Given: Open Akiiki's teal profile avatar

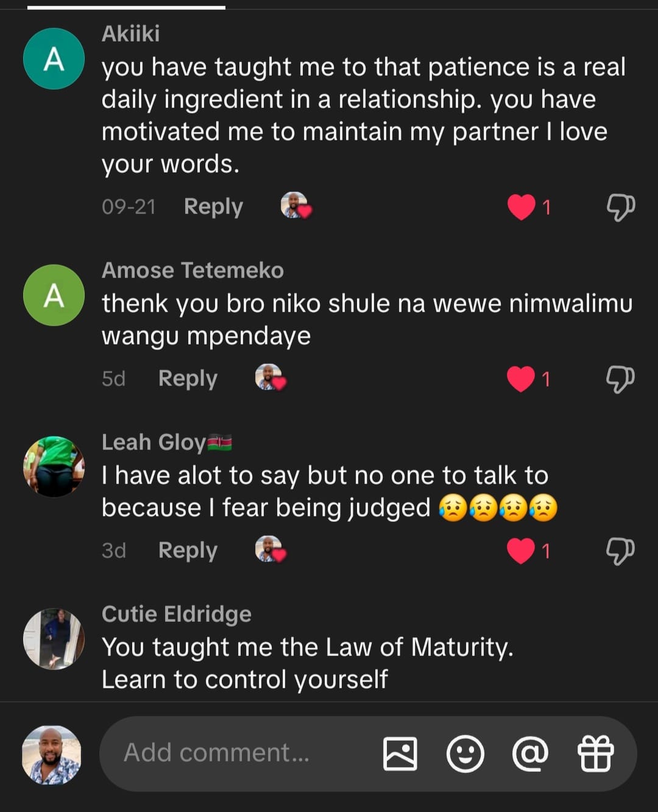Looking at the screenshot, I should [x=54, y=59].
